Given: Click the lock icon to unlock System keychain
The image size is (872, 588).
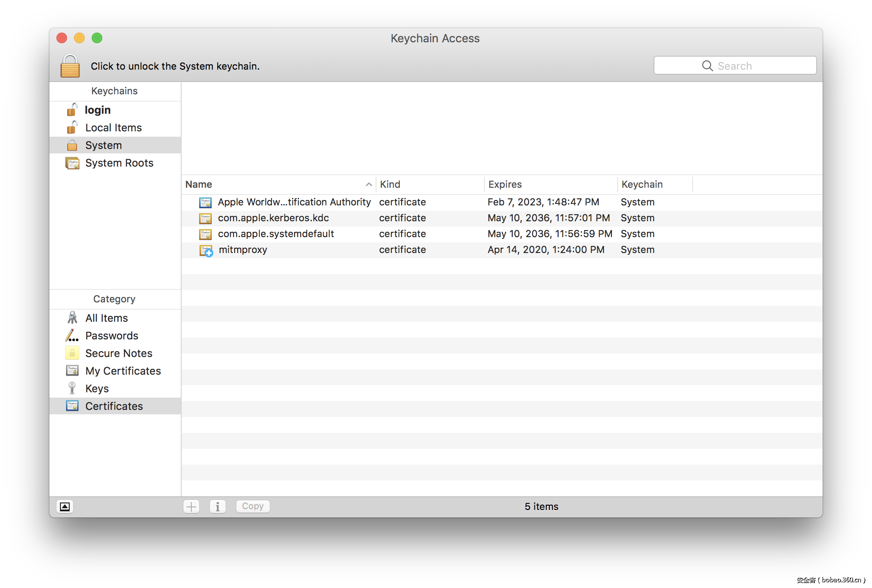Looking at the screenshot, I should click(x=70, y=66).
